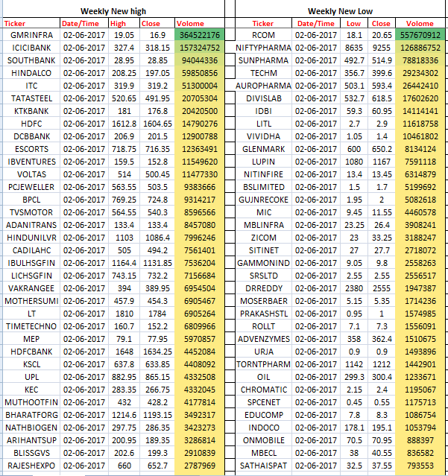This screenshot has height=476, width=448.
Task: Select the UPL ticker cell
Action: click(31, 377)
